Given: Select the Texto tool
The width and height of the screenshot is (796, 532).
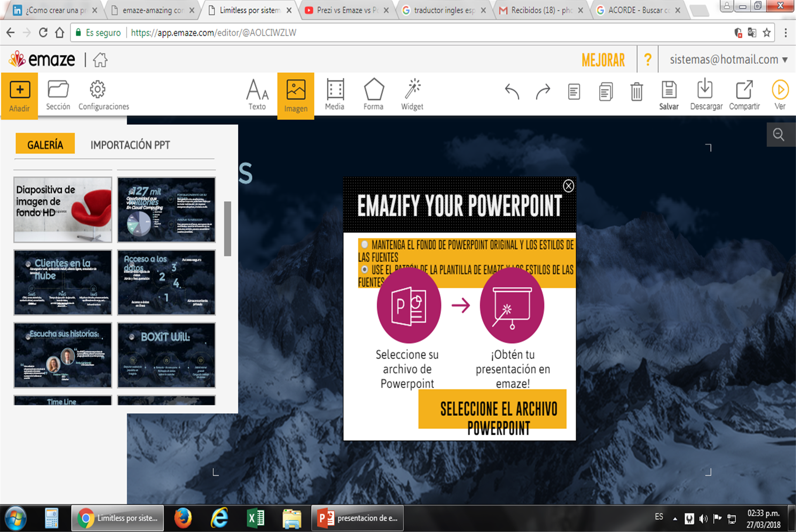Looking at the screenshot, I should pos(257,95).
